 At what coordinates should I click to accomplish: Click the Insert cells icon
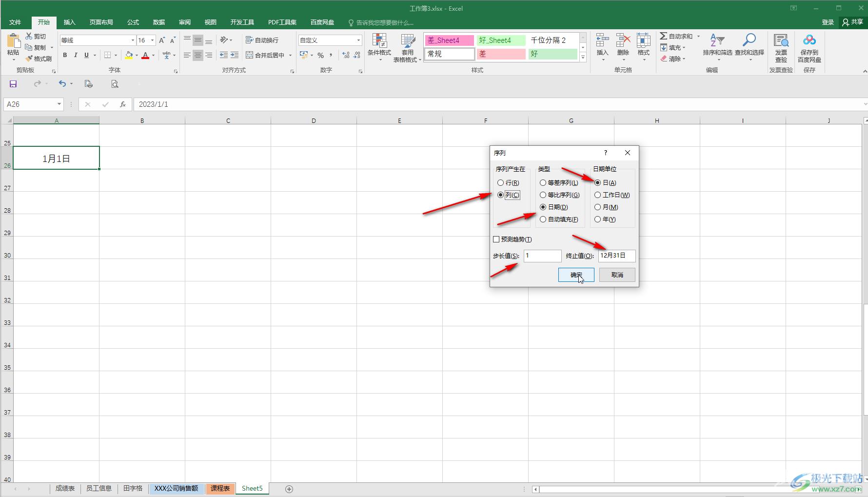(603, 40)
